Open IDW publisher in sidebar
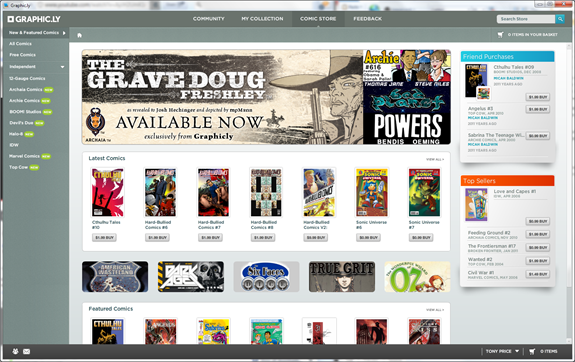 coord(14,145)
